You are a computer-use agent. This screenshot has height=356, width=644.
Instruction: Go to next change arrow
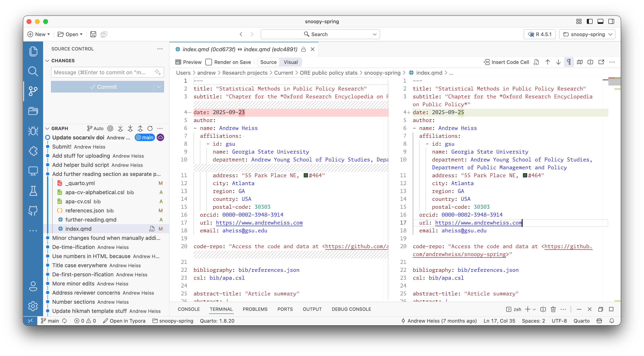point(558,62)
